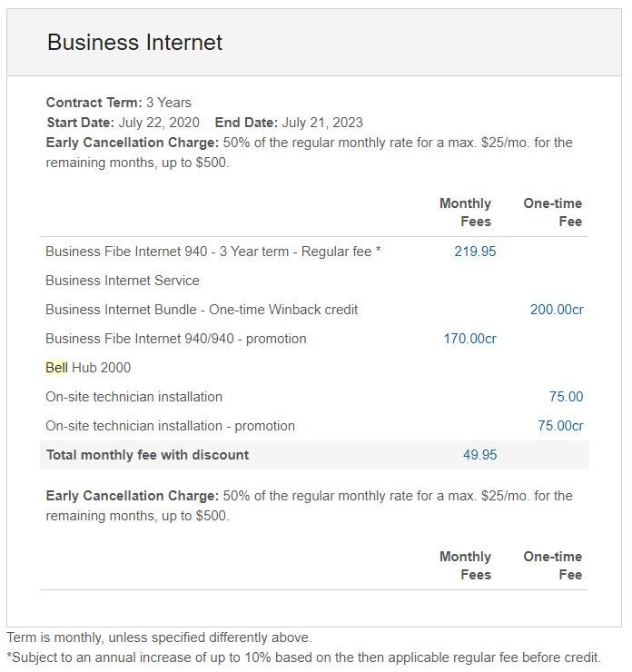The width and height of the screenshot is (632, 672).
Task: Click the upper Monthly Fees column header
Action: click(x=465, y=212)
